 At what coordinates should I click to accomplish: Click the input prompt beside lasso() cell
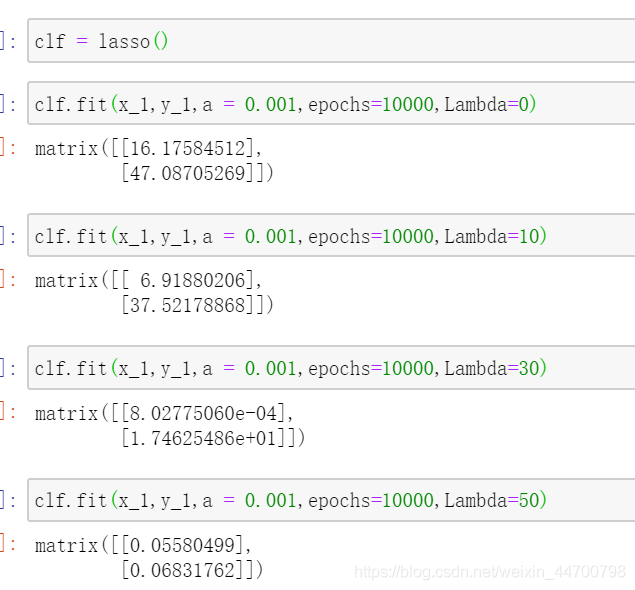pos(8,41)
